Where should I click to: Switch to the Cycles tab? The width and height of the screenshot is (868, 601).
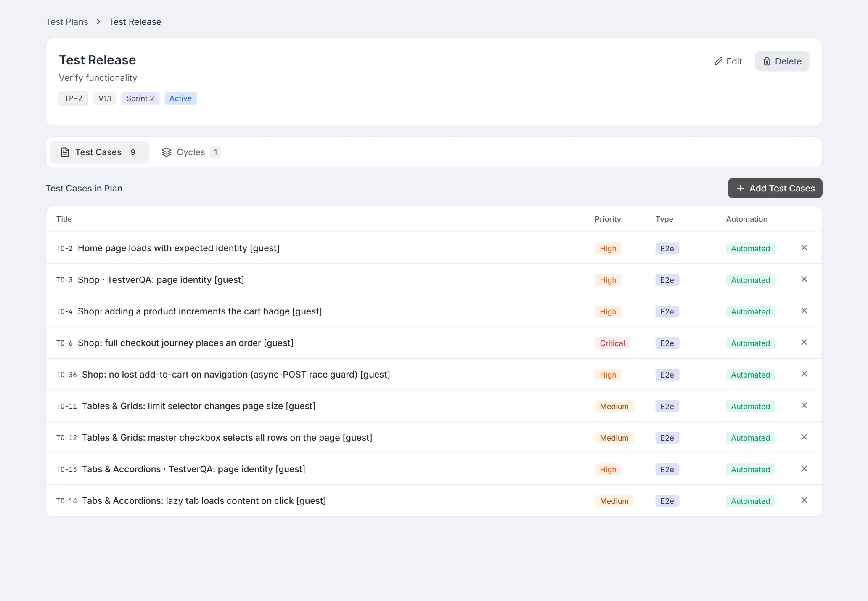(191, 152)
